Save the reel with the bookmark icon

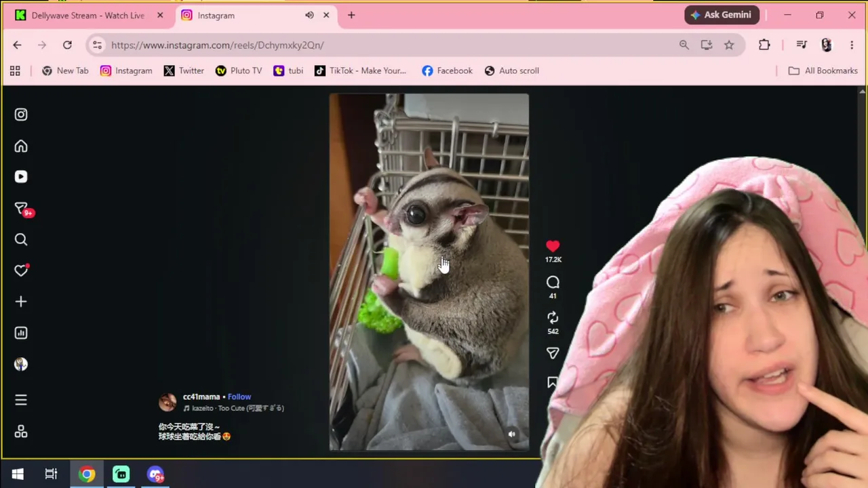tap(553, 383)
